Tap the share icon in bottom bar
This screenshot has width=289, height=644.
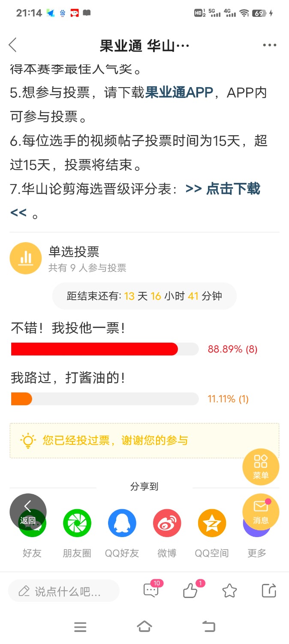269,591
